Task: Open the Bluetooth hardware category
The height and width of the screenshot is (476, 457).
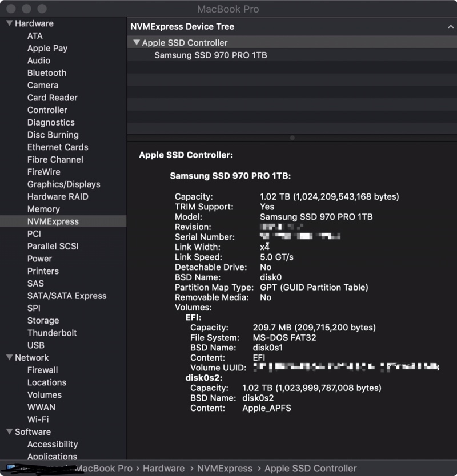Action: pos(47,73)
